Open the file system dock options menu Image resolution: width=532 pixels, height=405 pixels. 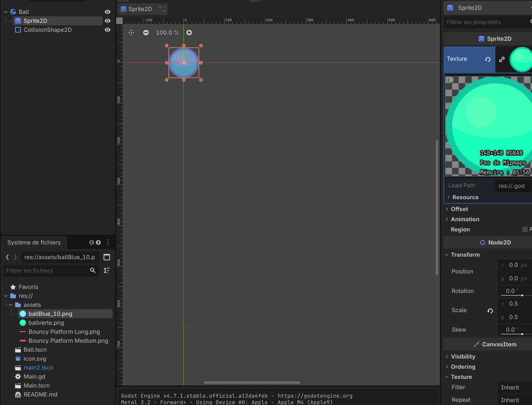(x=108, y=242)
